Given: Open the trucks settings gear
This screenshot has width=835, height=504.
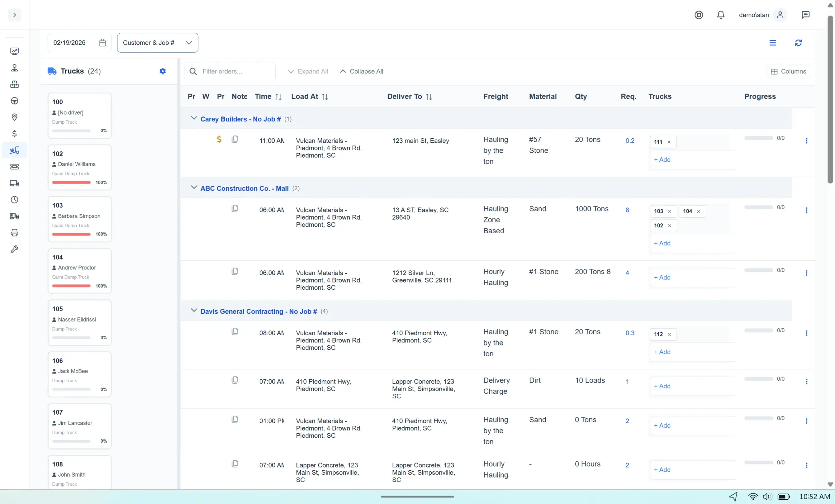Looking at the screenshot, I should (x=163, y=71).
